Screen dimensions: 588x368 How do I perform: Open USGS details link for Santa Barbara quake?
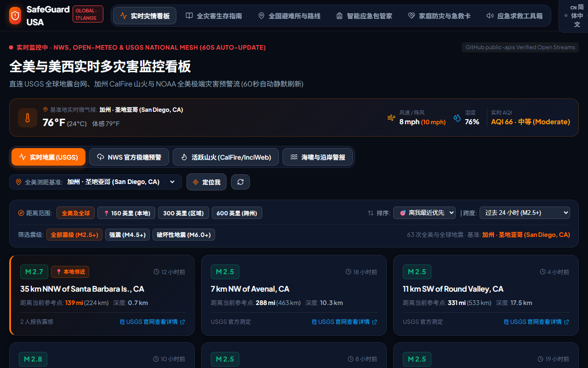(152, 322)
